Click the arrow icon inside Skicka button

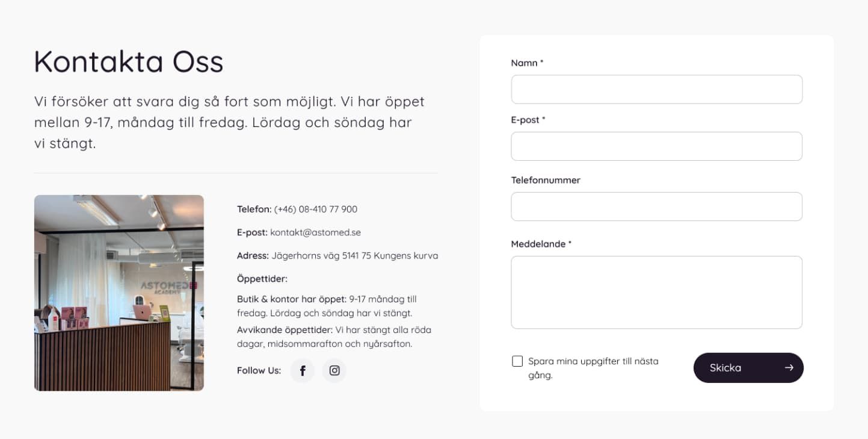tap(789, 368)
